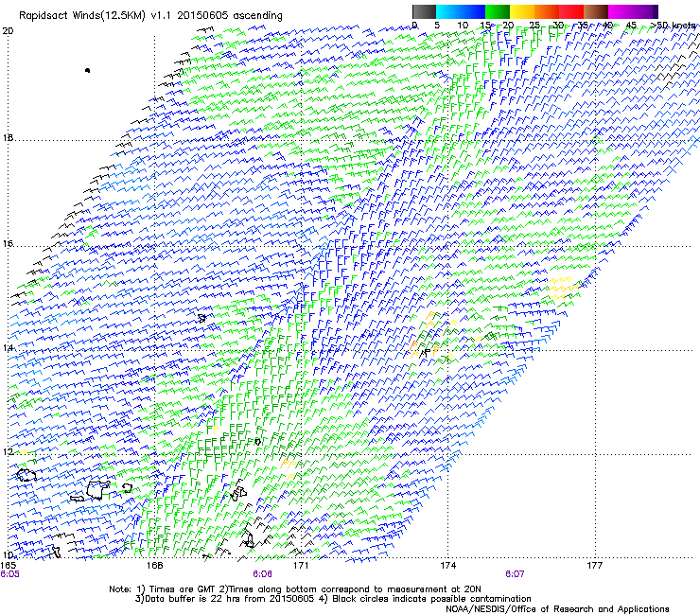Click the NOAA/NESDIS credit line

coord(557,609)
